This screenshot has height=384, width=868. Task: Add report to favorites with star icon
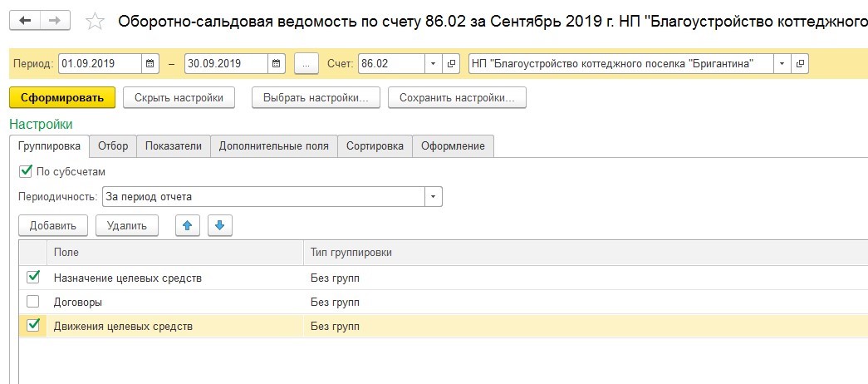[x=96, y=22]
